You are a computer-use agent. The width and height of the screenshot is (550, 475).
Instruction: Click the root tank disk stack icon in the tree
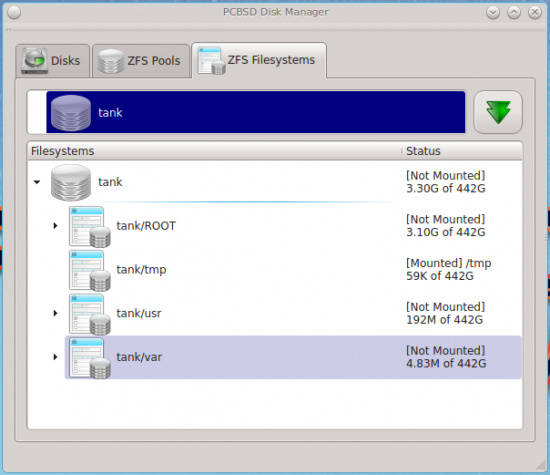tap(71, 183)
